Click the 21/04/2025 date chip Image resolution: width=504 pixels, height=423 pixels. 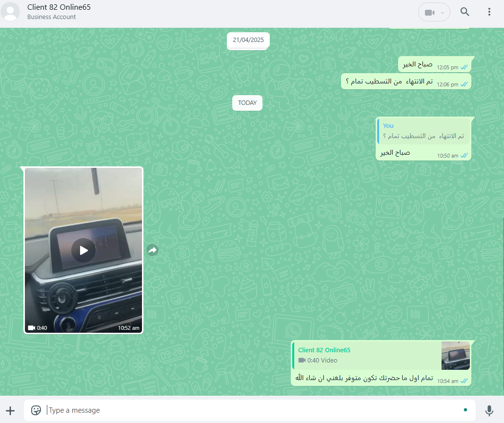tap(248, 40)
